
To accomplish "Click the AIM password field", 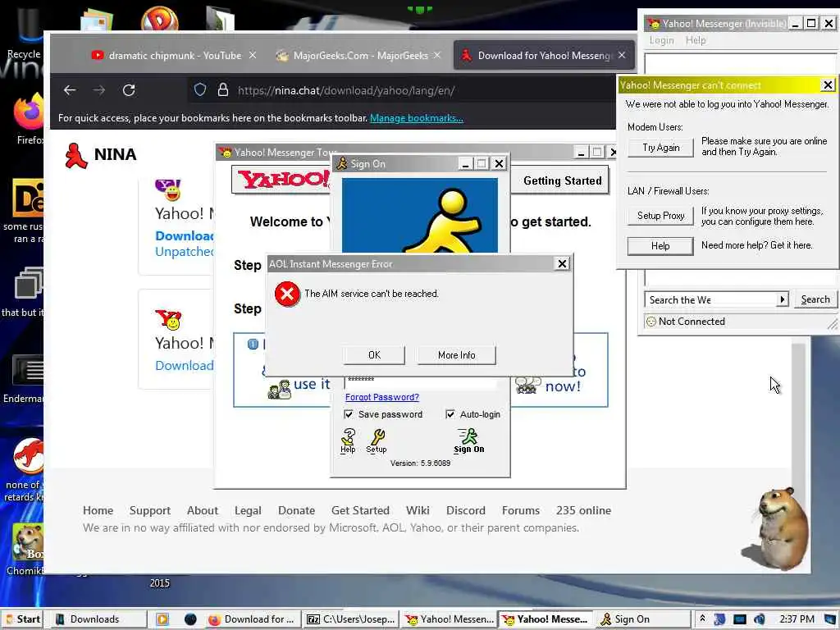I will [421, 381].
